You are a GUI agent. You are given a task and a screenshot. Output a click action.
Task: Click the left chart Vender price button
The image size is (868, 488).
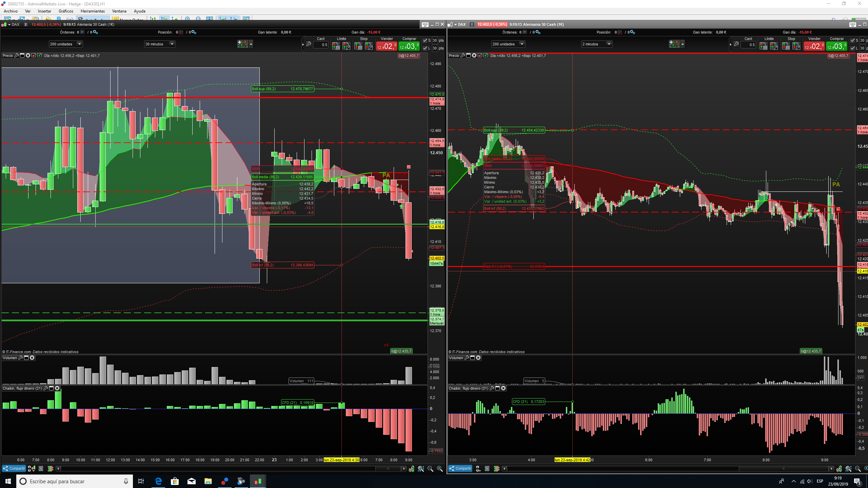387,46
